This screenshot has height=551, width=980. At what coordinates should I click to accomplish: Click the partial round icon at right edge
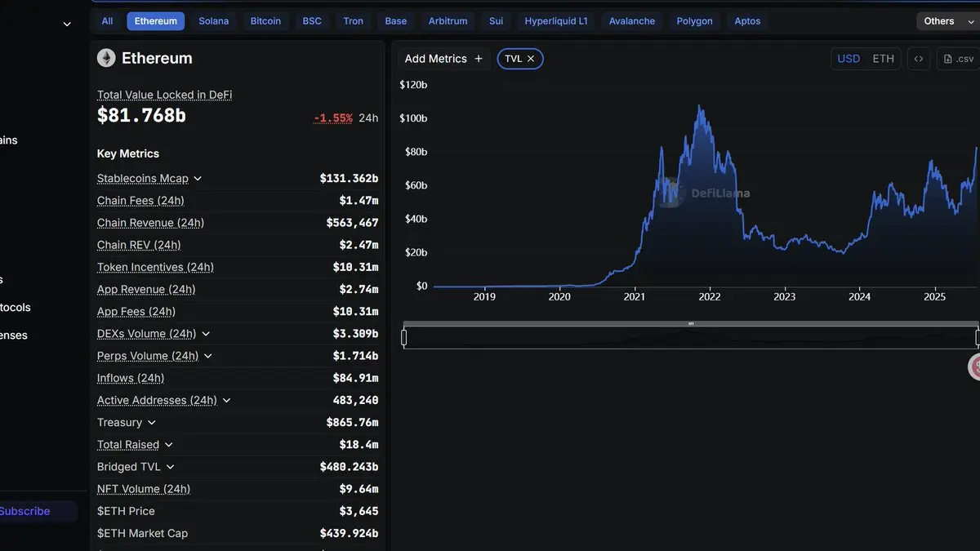[974, 367]
